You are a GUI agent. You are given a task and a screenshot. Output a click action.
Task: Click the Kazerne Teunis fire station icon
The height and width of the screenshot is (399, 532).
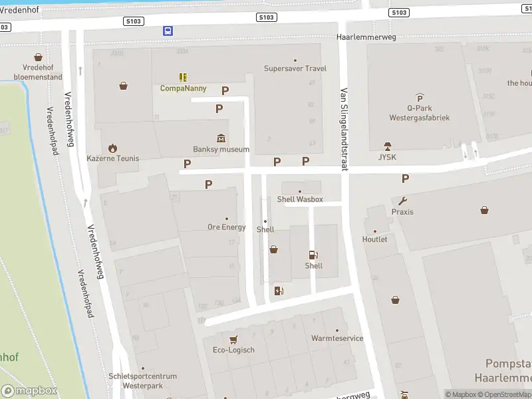(x=112, y=148)
